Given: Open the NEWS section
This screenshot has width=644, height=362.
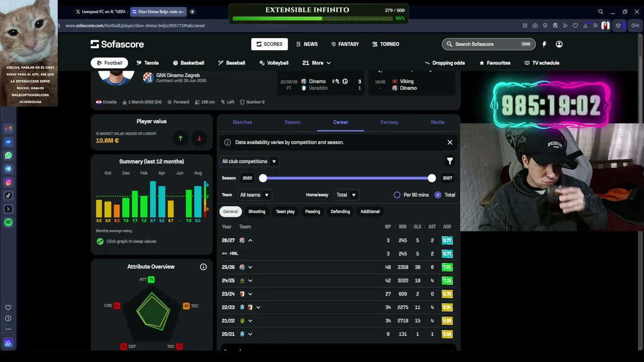Looking at the screenshot, I should coord(307,44).
